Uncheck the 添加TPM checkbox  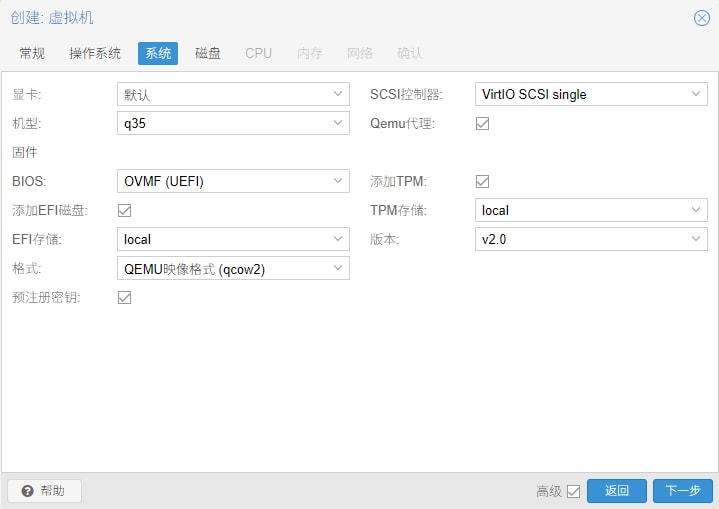[482, 182]
